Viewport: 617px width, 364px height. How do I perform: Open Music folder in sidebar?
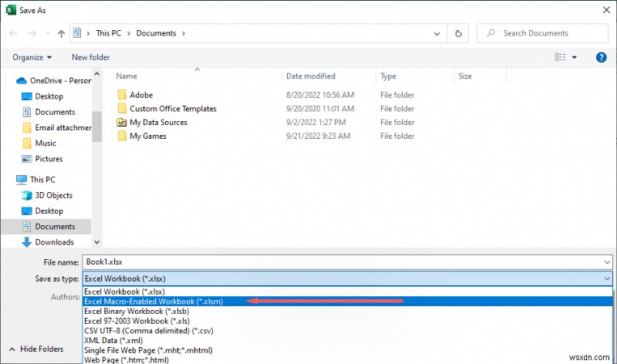click(39, 143)
